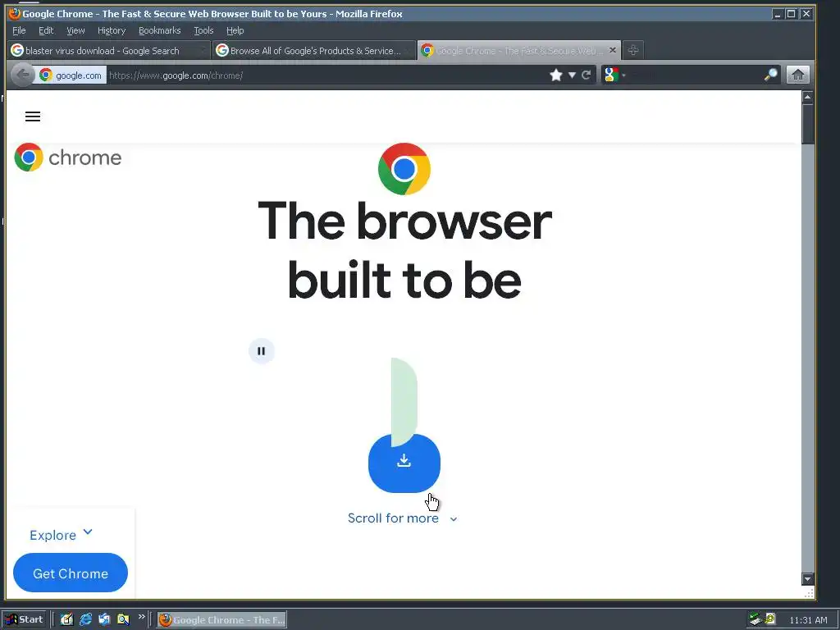Click the search box in the toolbar
This screenshot has width=840, height=630.
point(696,75)
